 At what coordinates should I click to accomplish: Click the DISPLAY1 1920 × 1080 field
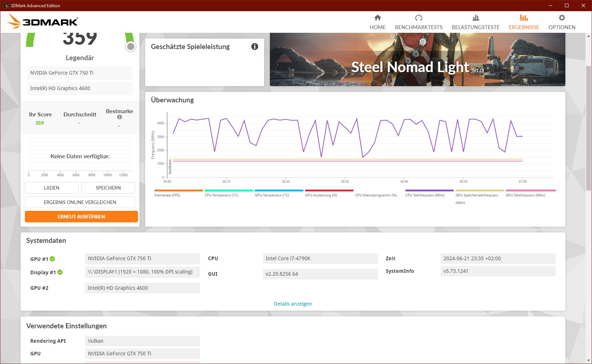click(142, 272)
